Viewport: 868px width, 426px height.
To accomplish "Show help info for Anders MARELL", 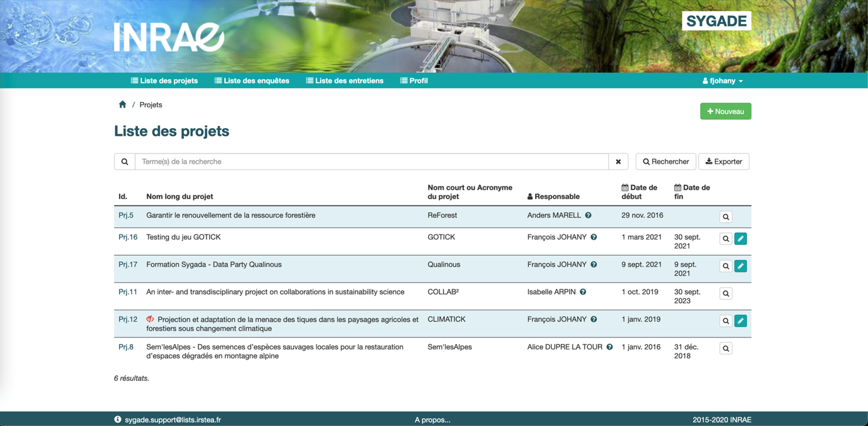I will click(588, 215).
